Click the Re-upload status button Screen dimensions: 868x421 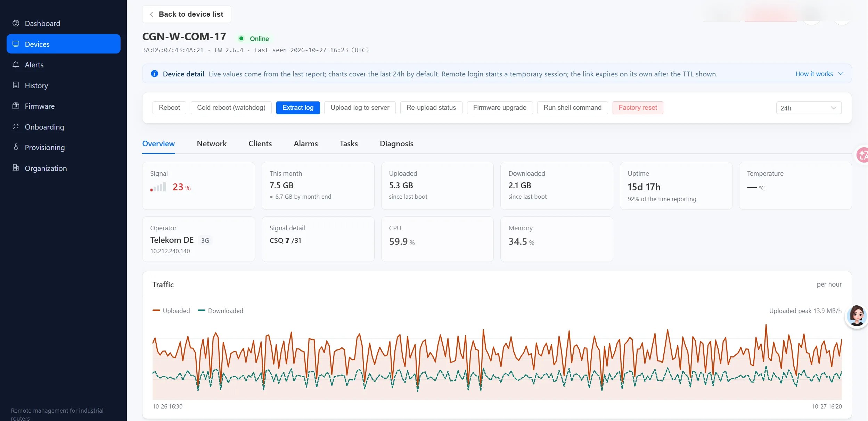pos(431,108)
